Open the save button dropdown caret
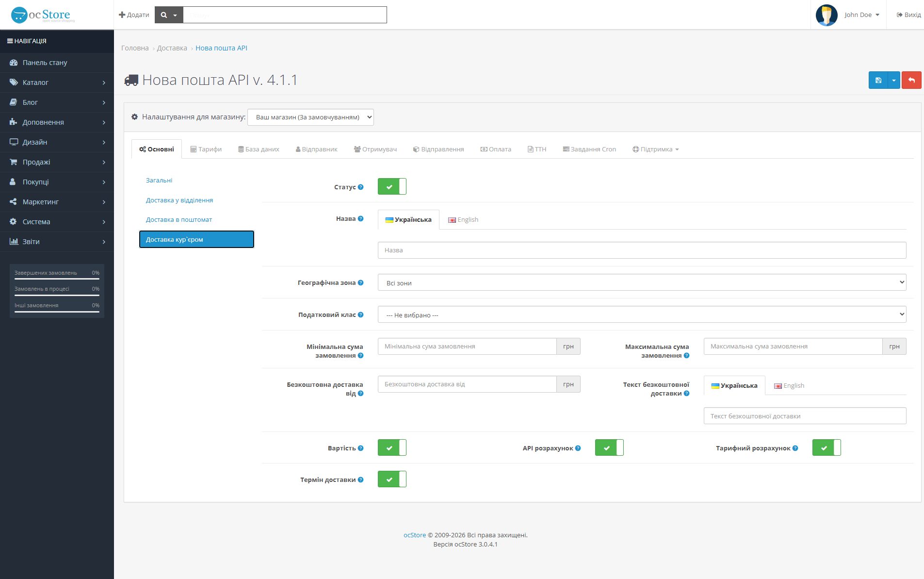 pos(894,80)
